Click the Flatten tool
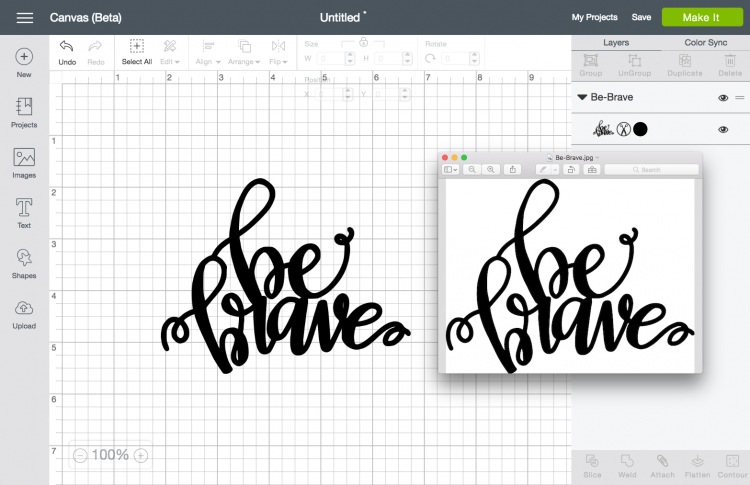 [697, 466]
